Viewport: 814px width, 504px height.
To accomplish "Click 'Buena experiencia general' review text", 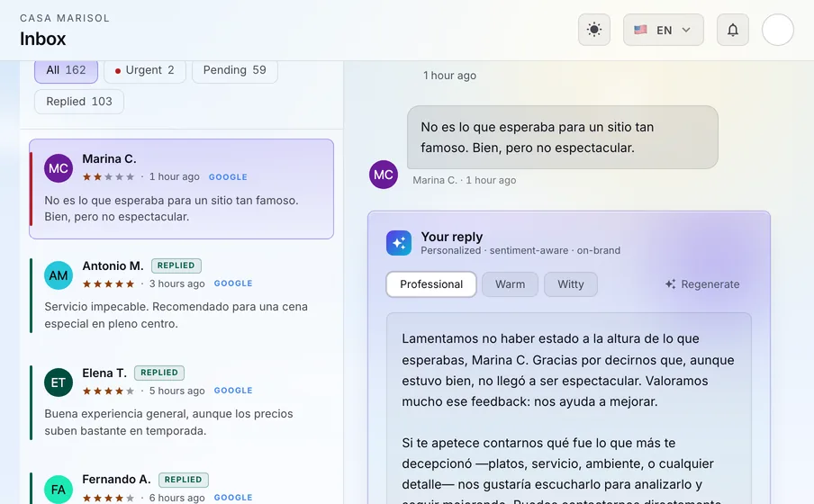I will 168,422.
